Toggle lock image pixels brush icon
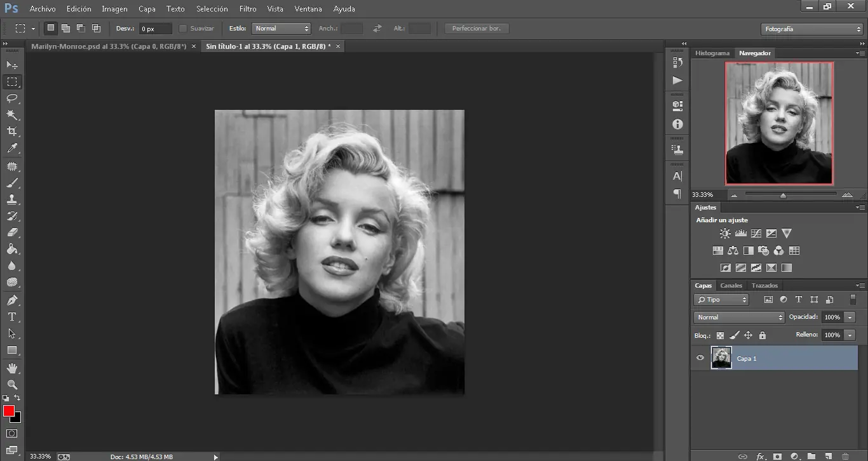 point(735,335)
